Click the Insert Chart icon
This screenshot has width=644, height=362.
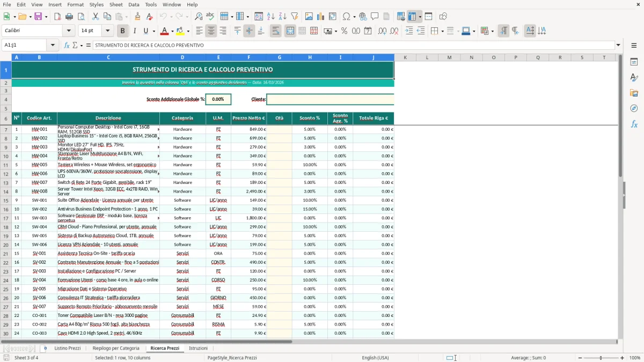pos(321,17)
